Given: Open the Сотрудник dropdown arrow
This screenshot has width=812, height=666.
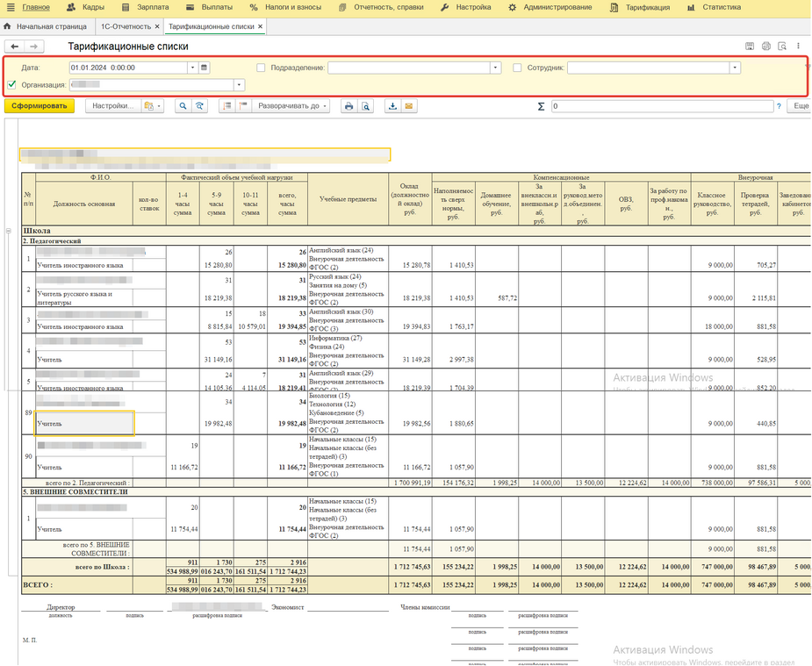Looking at the screenshot, I should (735, 68).
